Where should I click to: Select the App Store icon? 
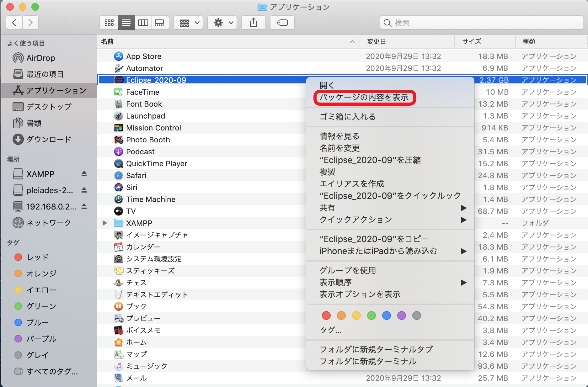click(118, 56)
